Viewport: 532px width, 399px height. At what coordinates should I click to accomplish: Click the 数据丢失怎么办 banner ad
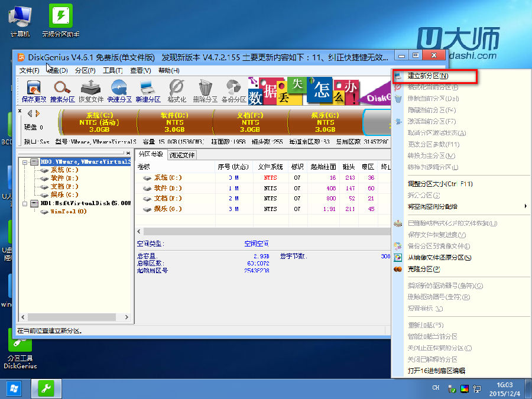pos(319,91)
